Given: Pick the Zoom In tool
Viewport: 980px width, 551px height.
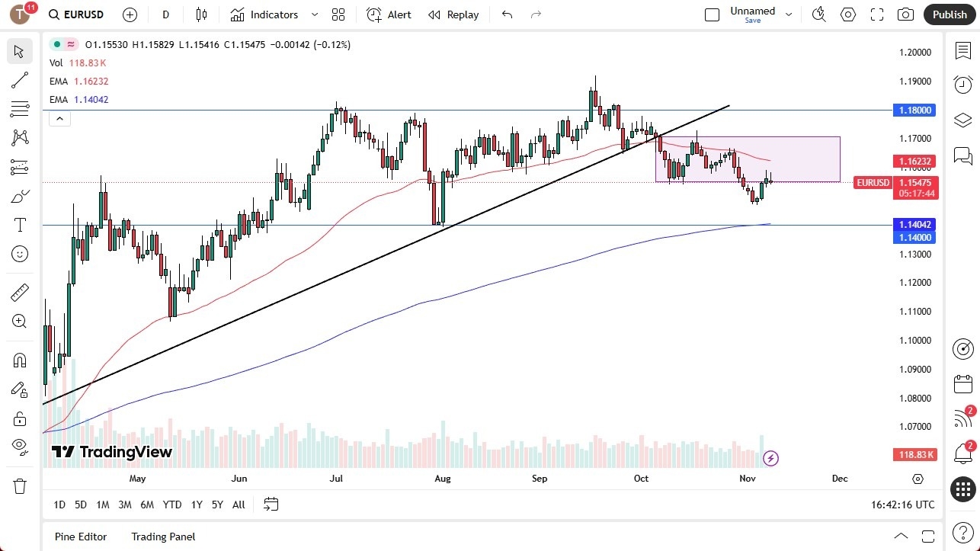Looking at the screenshot, I should point(20,321).
